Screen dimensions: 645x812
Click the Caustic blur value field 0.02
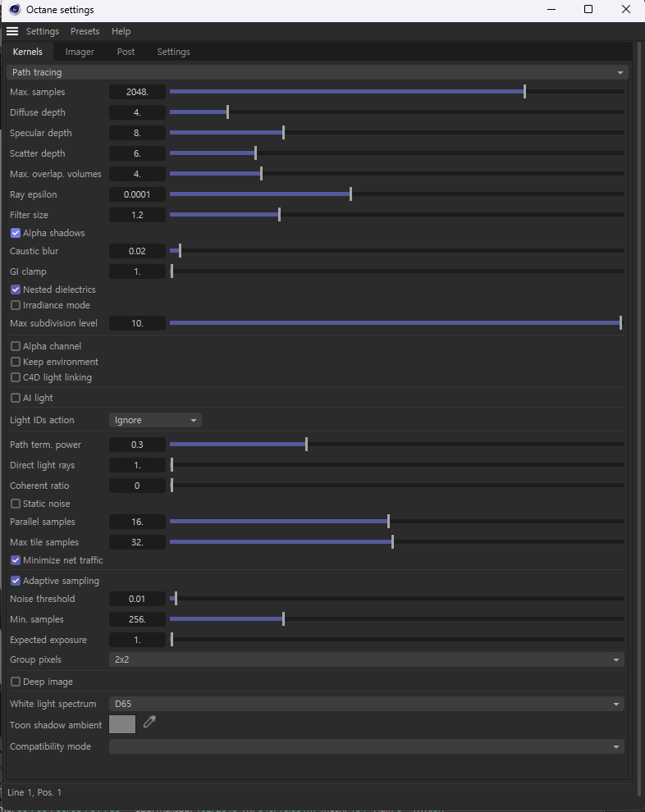point(137,251)
